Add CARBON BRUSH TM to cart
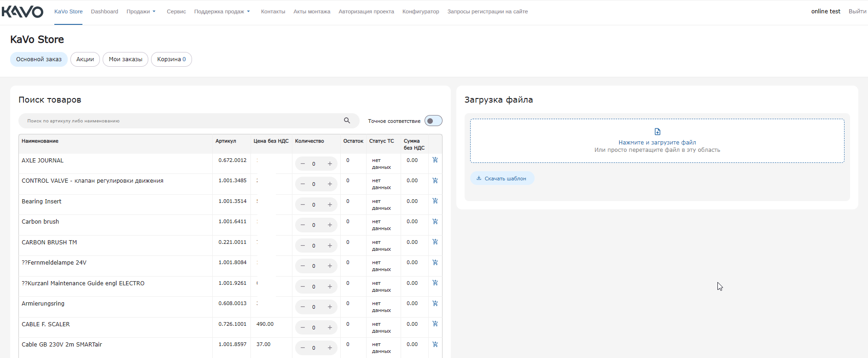This screenshot has width=868, height=358. pos(435,242)
